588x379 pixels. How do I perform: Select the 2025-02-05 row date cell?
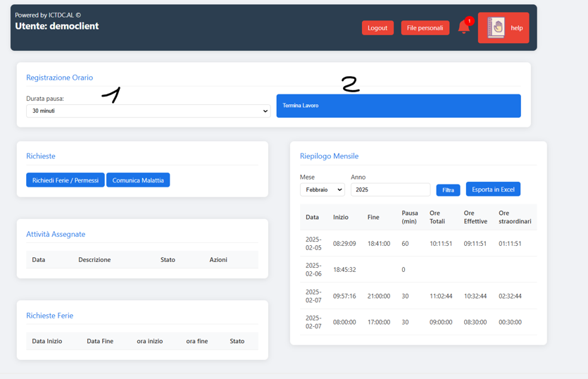coord(313,244)
